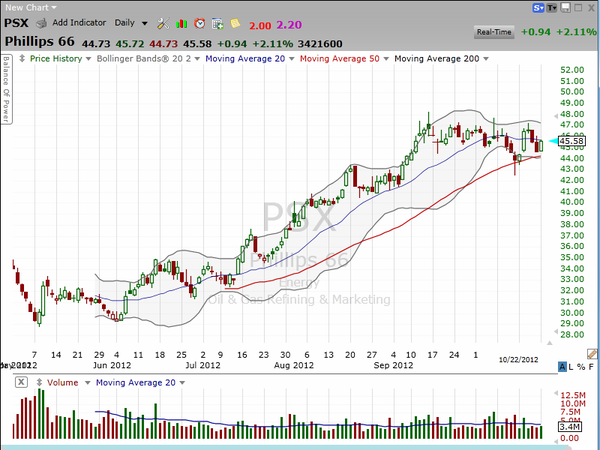The height and width of the screenshot is (450, 600).
Task: Click the Phillips 66 company name
Action: pos(39,41)
